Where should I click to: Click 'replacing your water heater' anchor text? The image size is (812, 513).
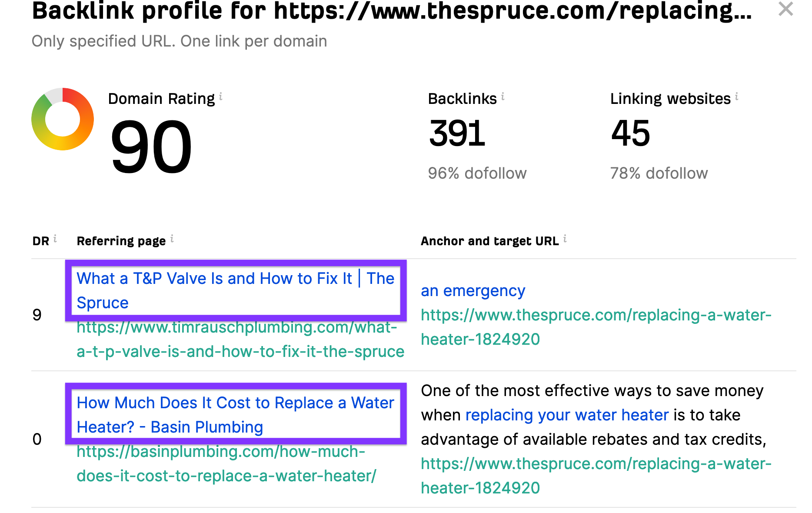click(x=567, y=415)
